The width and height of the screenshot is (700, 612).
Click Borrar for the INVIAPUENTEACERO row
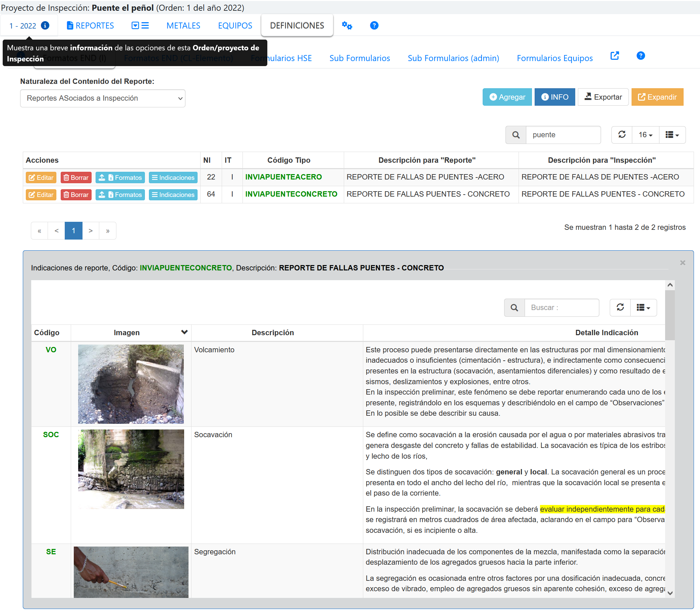click(76, 177)
